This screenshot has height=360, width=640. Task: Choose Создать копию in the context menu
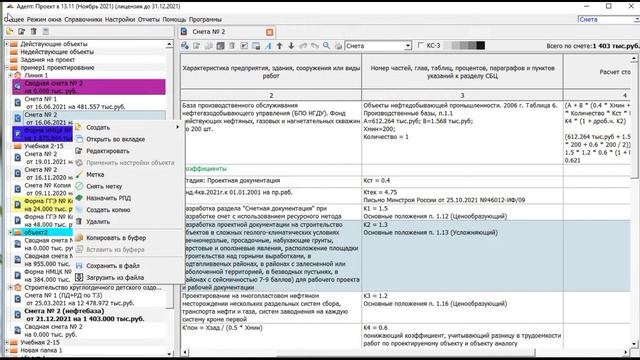point(128,210)
